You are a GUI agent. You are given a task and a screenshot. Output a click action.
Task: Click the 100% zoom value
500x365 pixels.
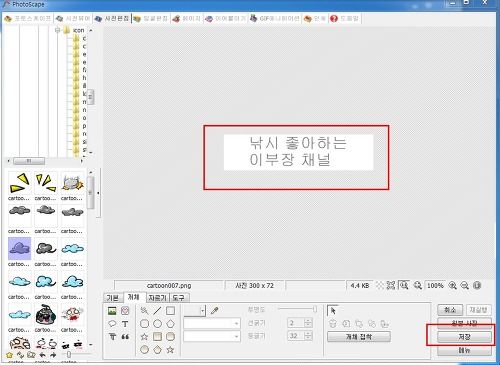(435, 286)
